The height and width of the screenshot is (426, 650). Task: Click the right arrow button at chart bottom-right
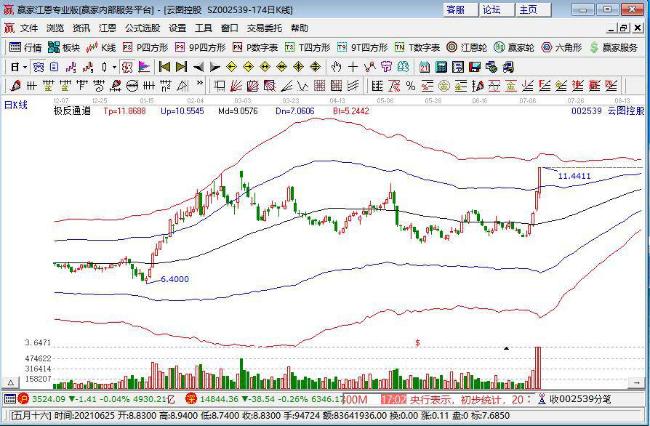tap(637, 383)
